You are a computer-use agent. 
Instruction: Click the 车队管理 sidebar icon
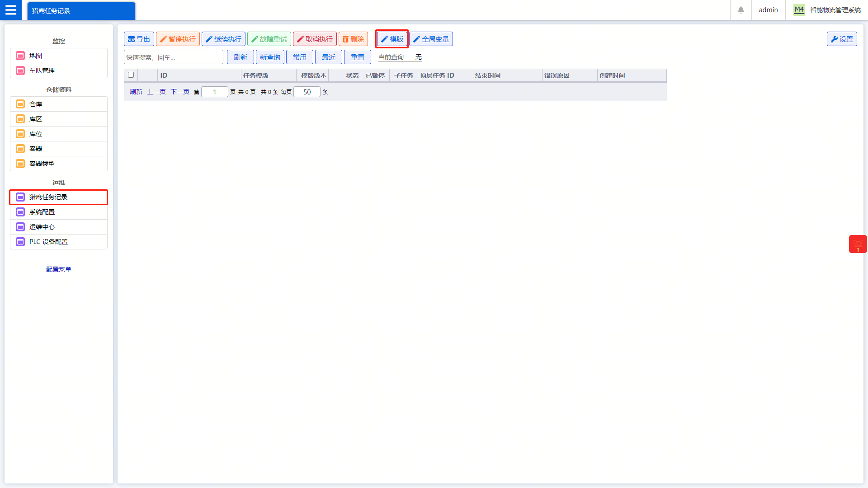20,70
